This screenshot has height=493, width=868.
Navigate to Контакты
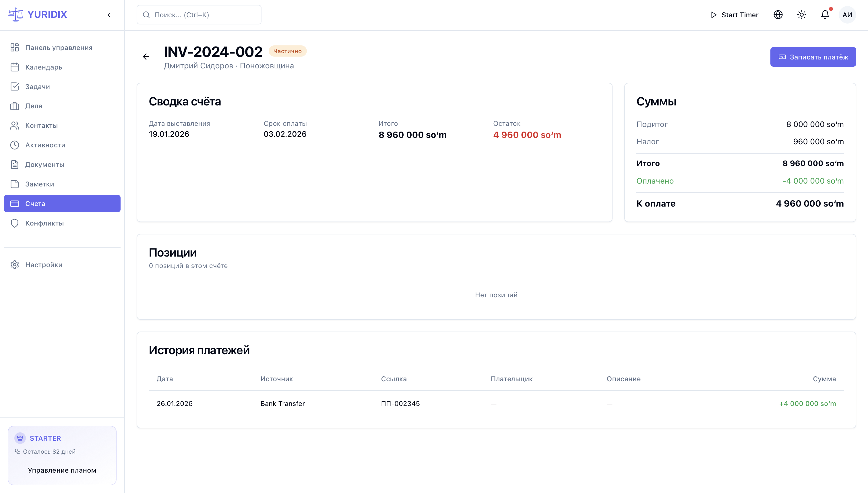(41, 126)
